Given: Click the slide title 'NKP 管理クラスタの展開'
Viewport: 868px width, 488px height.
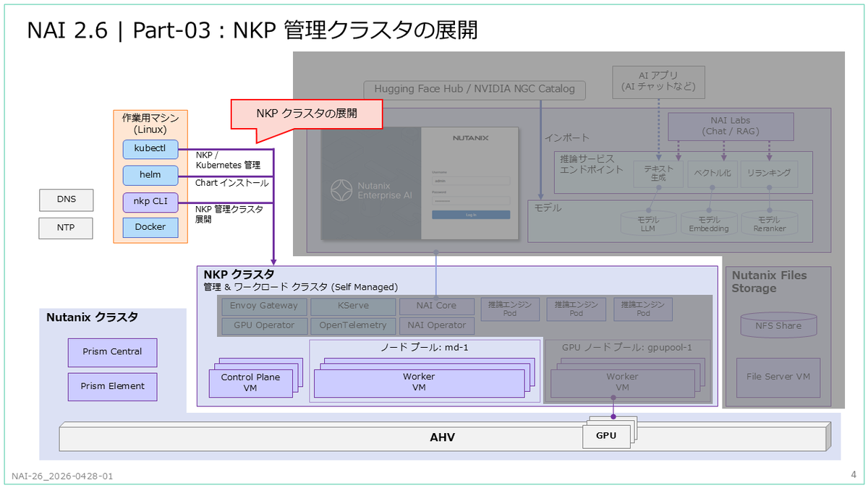Looking at the screenshot, I should (355, 30).
